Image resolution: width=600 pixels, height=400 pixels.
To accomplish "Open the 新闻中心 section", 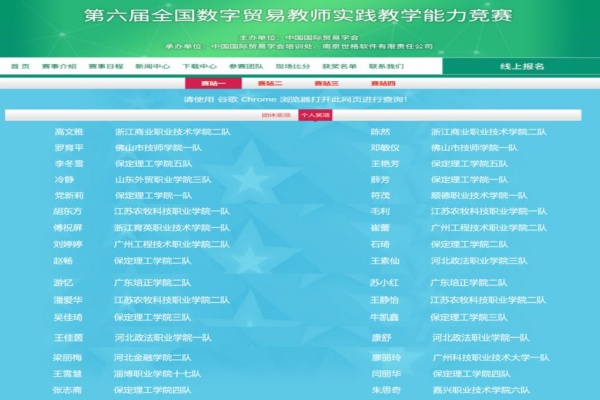I will coord(152,66).
